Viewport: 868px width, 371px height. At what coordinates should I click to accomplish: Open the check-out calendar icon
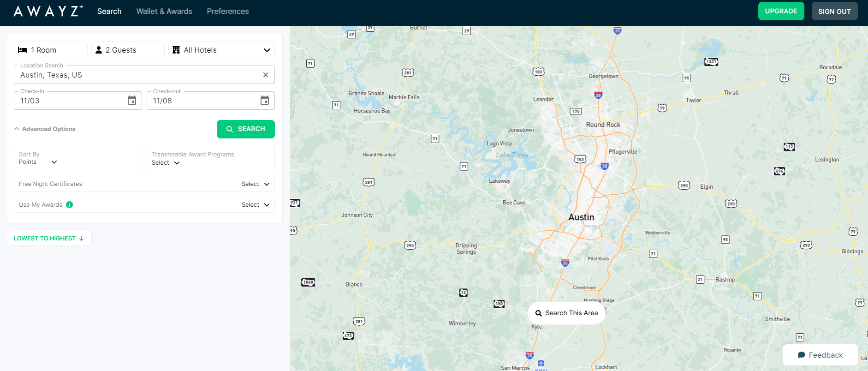click(265, 101)
